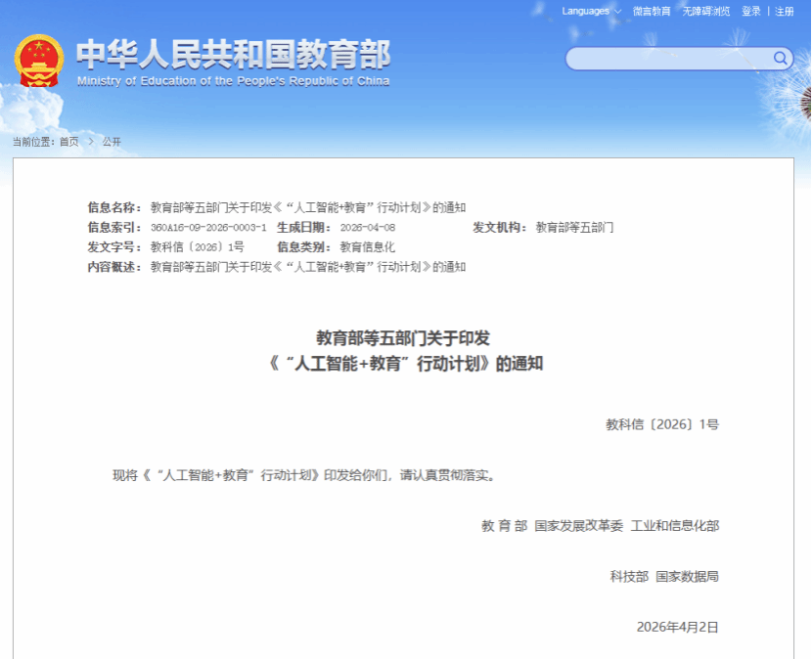Navigate to 首页 in the breadcrumb
Viewport: 812px width, 659px height.
tap(68, 142)
